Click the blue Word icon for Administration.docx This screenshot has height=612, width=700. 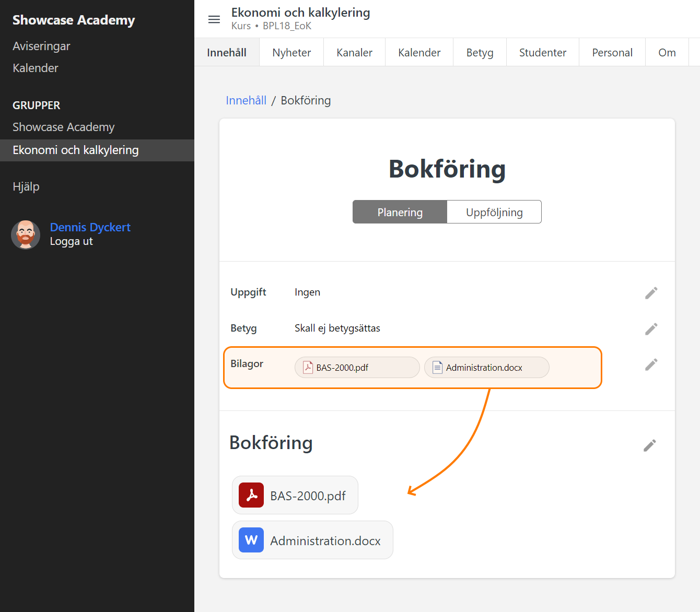tap(251, 540)
